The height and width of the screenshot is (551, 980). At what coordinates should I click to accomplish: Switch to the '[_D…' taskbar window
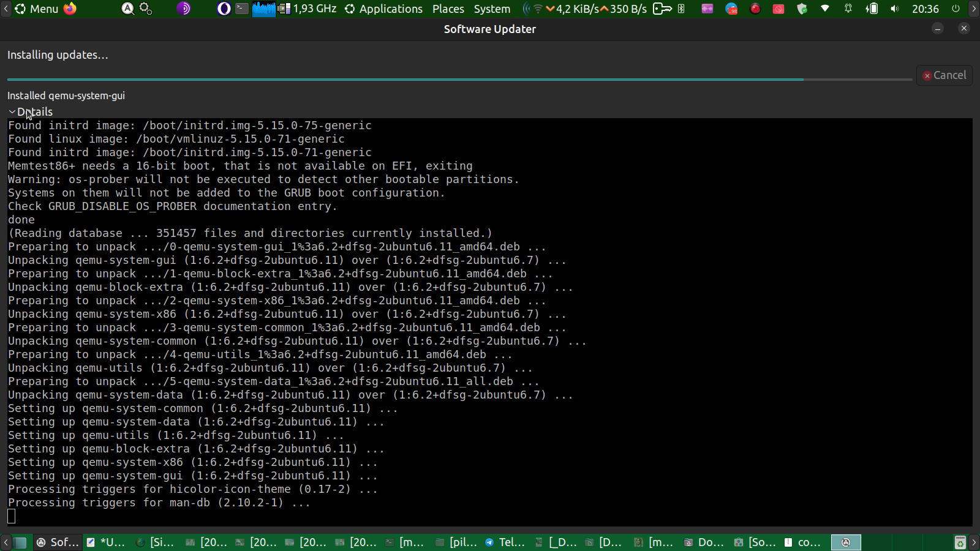555,542
